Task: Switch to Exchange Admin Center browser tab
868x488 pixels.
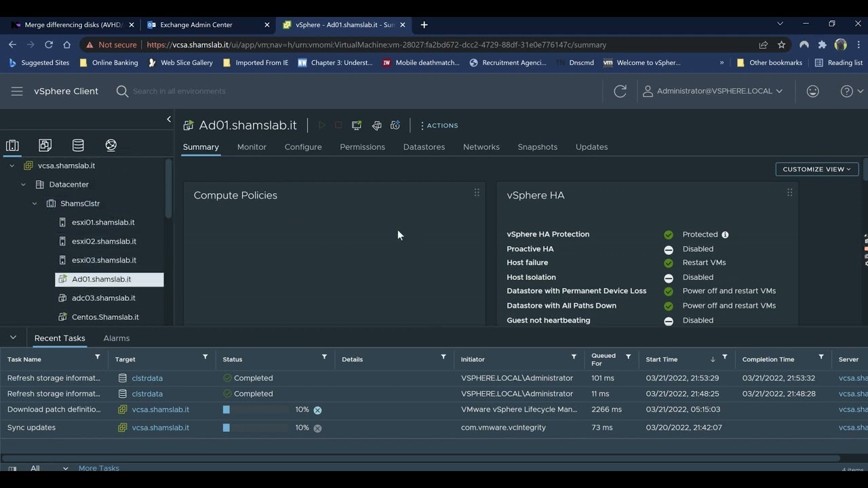Action: (208, 24)
